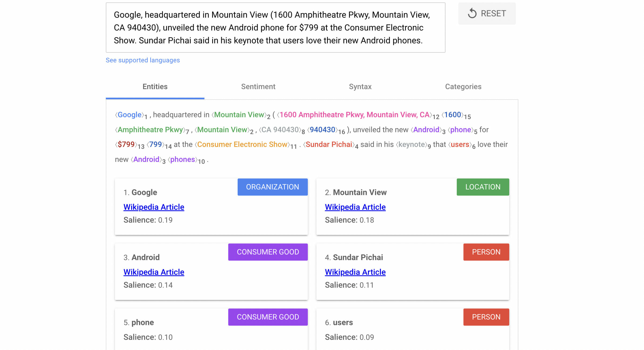644x350 pixels.
Task: Click the purple 'phones' entity marked 10
Action: 182,159
